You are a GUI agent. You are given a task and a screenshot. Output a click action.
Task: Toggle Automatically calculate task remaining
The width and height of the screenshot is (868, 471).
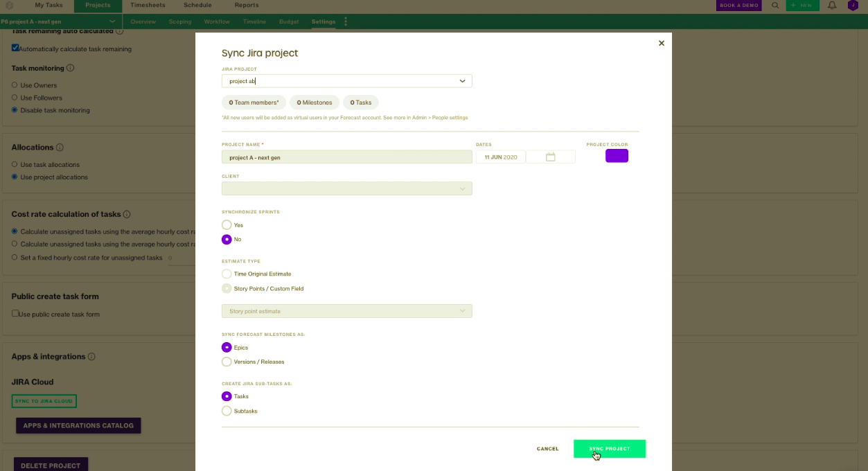[x=15, y=48]
